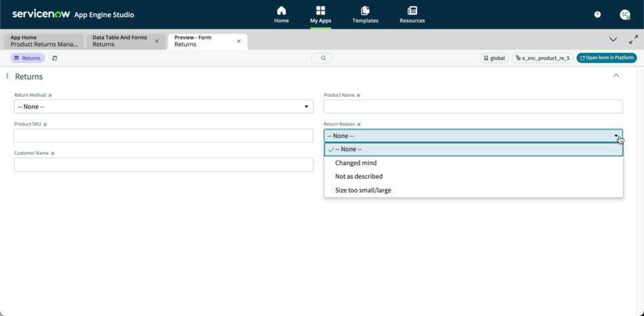The height and width of the screenshot is (316, 644).
Task: Open the help question mark icon
Action: pos(598,14)
